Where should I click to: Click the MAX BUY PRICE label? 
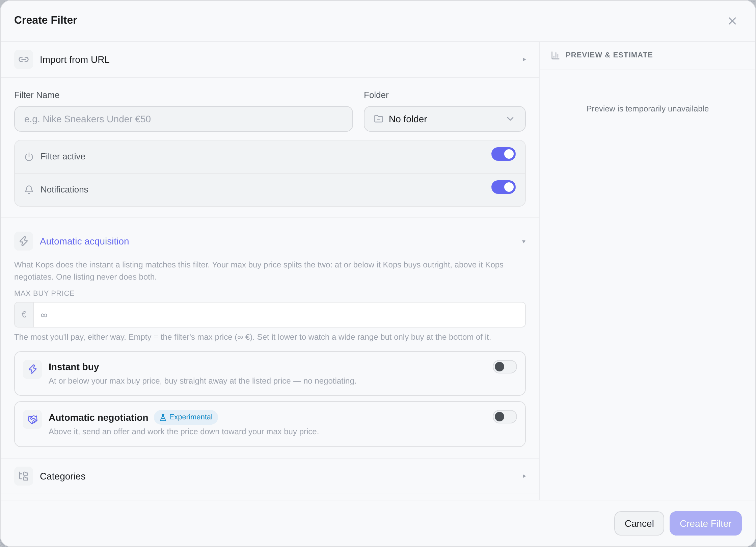44,293
